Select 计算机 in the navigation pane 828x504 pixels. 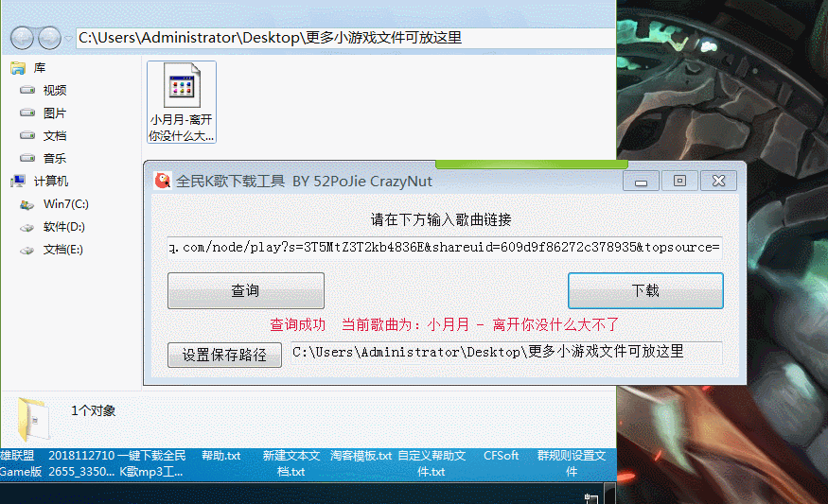coord(50,182)
